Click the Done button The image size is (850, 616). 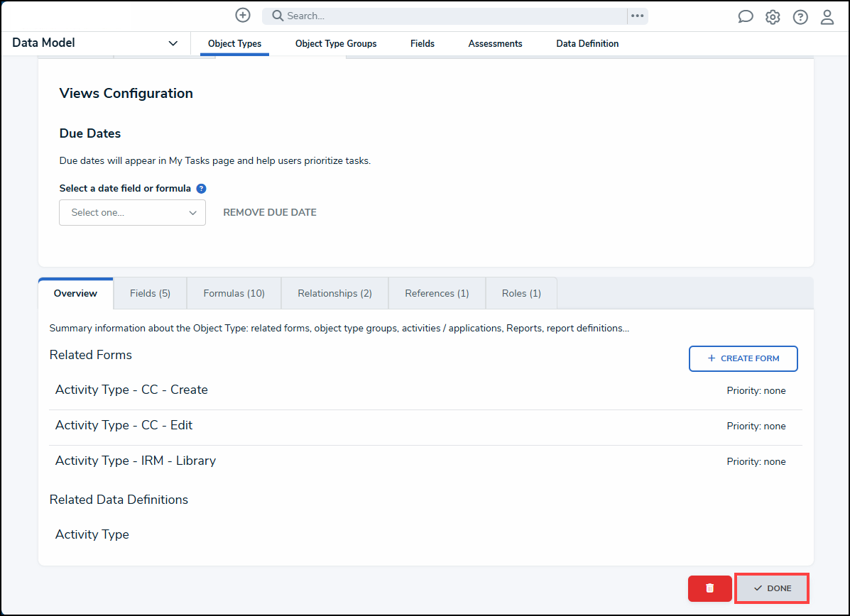point(772,588)
